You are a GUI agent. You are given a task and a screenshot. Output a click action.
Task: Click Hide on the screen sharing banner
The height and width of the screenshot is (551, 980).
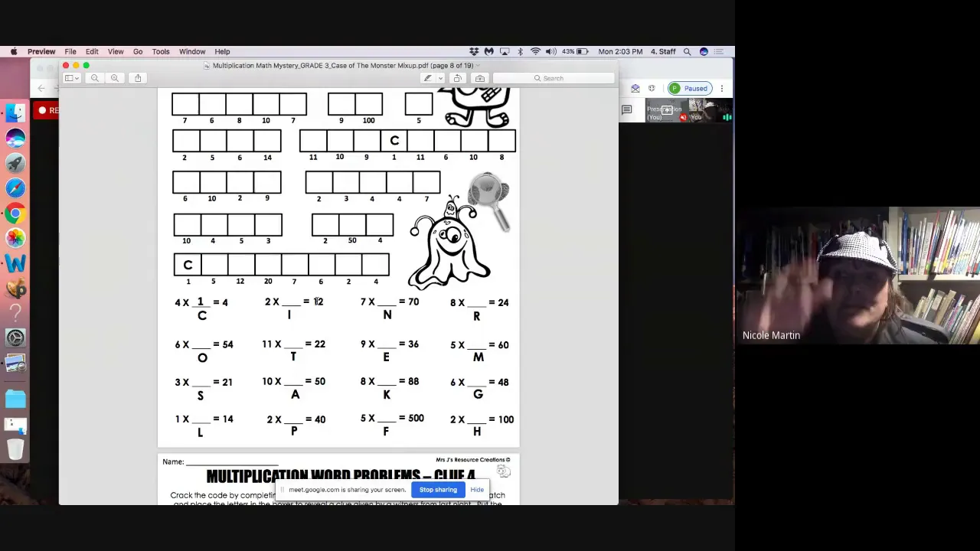(x=477, y=490)
